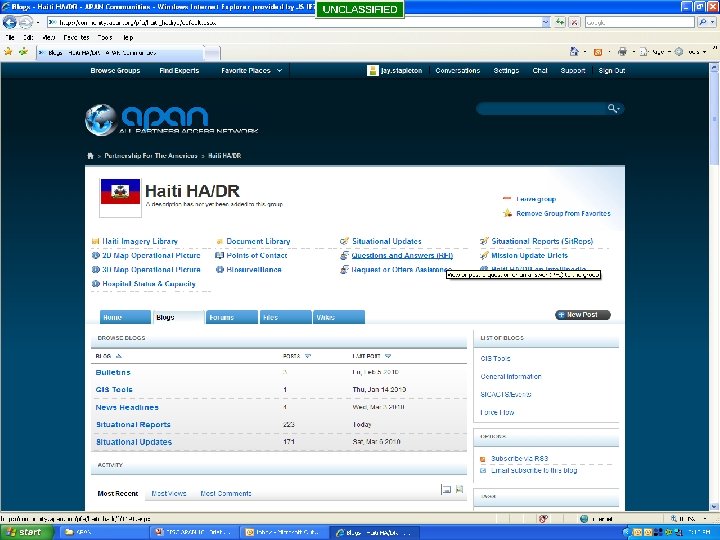Click the globe icon beside 2D Map Operational Picture
The image size is (720, 540).
[x=96, y=255]
